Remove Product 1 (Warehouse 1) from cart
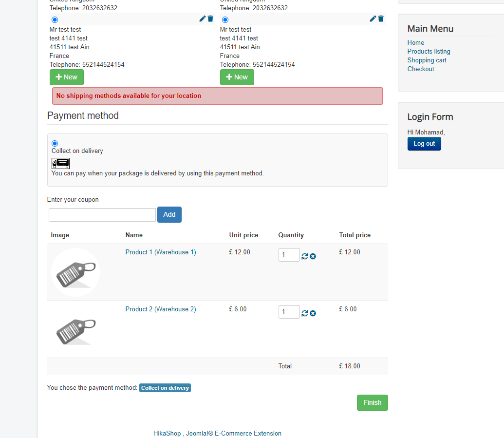The image size is (504, 438). tap(313, 256)
